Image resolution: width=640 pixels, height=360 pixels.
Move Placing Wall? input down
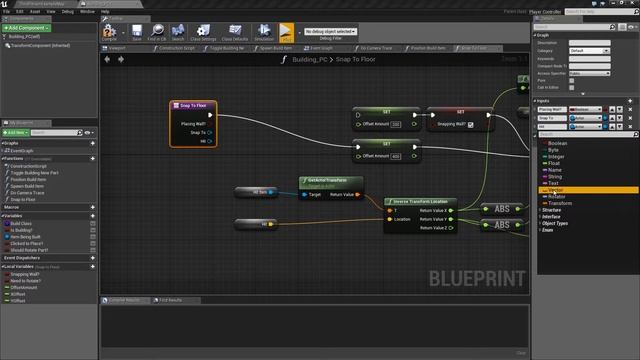(x=620, y=109)
